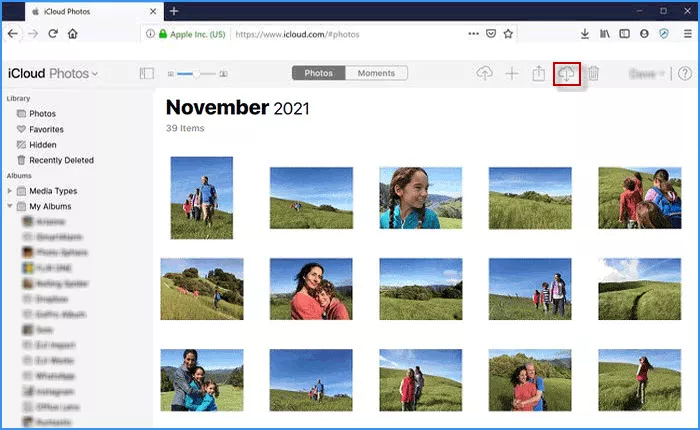This screenshot has height=430, width=700.
Task: Click the download from iCloud icon
Action: pos(567,74)
